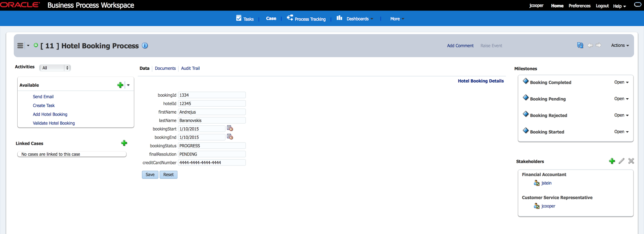Open dropdown arrow beside case menu icon
The width and height of the screenshot is (644, 234).
tap(28, 46)
